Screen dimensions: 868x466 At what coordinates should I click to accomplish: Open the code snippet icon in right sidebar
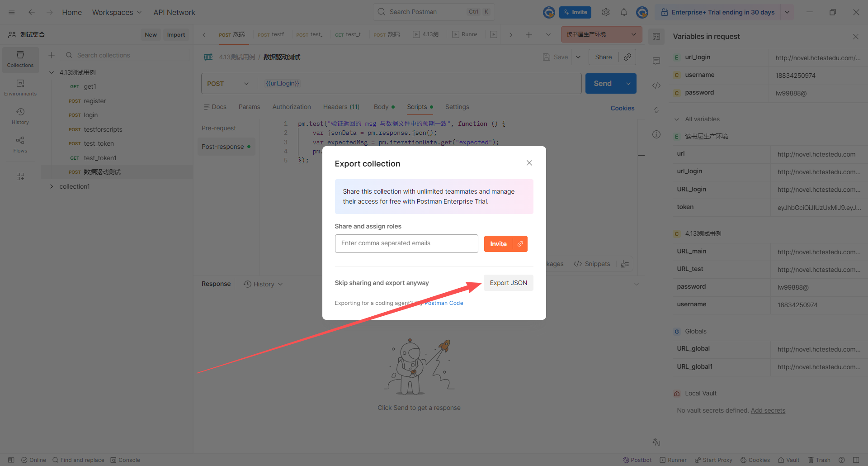pos(656,86)
